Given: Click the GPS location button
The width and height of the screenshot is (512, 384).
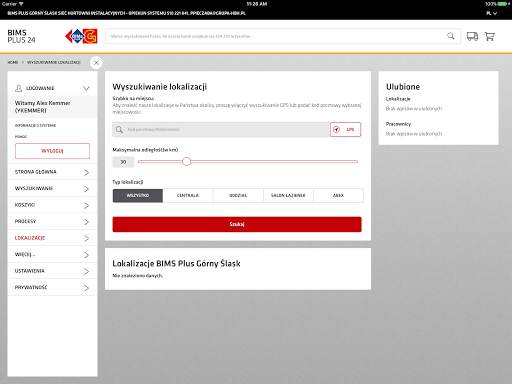Looking at the screenshot, I should (345, 130).
